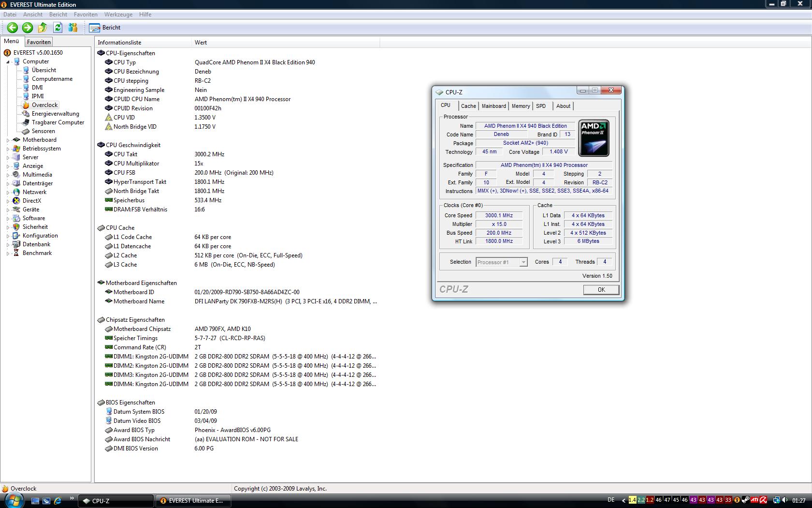This screenshot has height=508, width=812.
Task: Select the Energieverwaltung icon
Action: (26, 114)
